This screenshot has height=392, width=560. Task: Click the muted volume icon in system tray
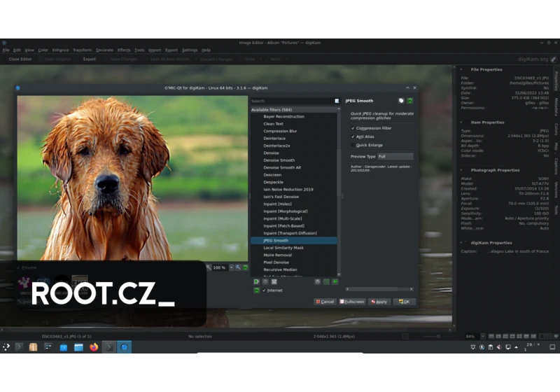click(499, 346)
